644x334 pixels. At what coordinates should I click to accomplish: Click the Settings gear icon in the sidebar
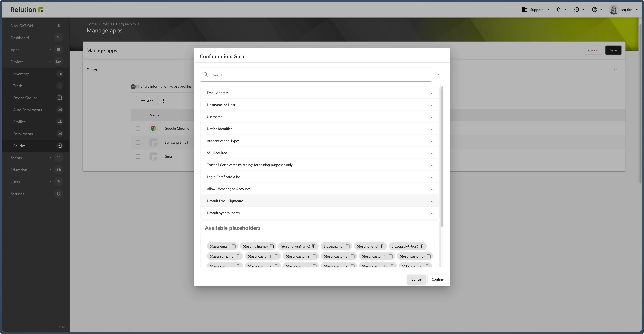(59, 194)
